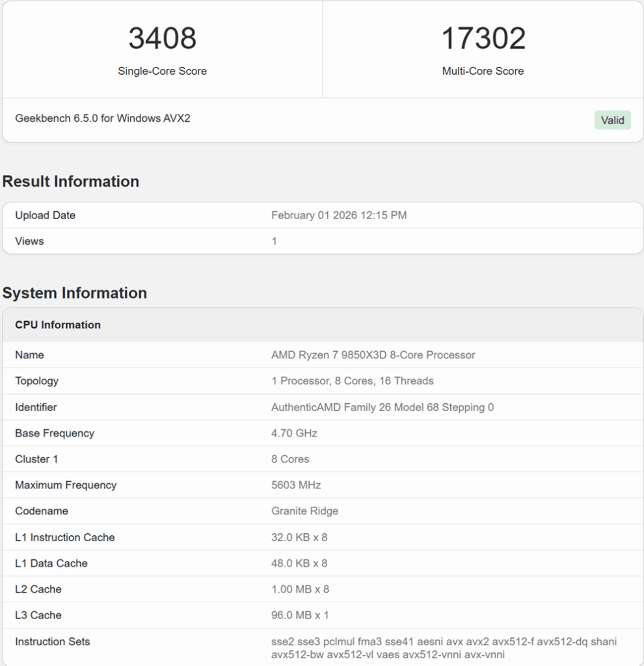Click the Base Frequency 4.70 GHz value

[294, 433]
